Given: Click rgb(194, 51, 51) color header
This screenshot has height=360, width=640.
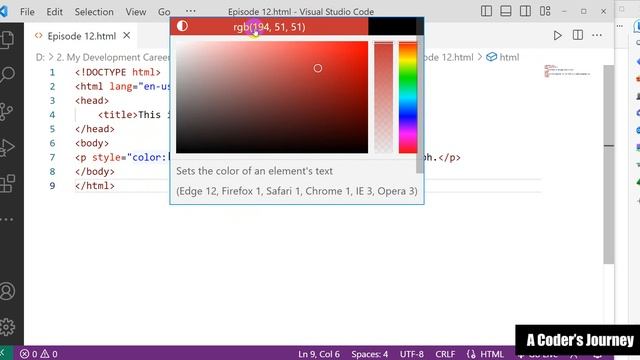Looking at the screenshot, I should point(269,27).
